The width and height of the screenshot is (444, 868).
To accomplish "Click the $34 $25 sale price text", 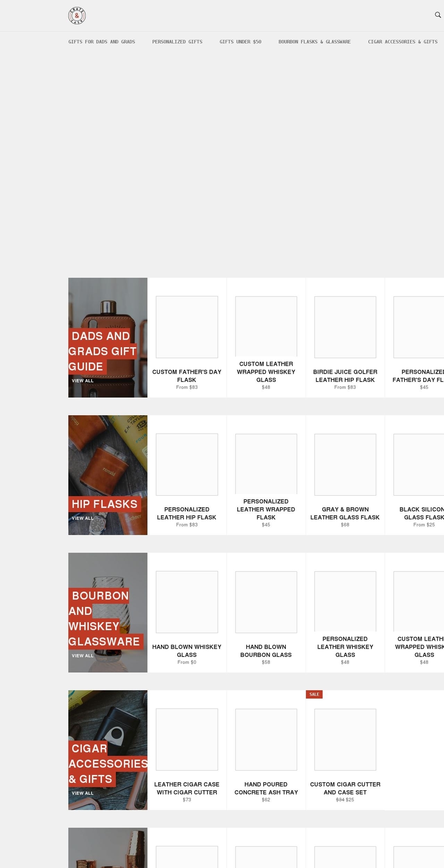I will pos(345,799).
